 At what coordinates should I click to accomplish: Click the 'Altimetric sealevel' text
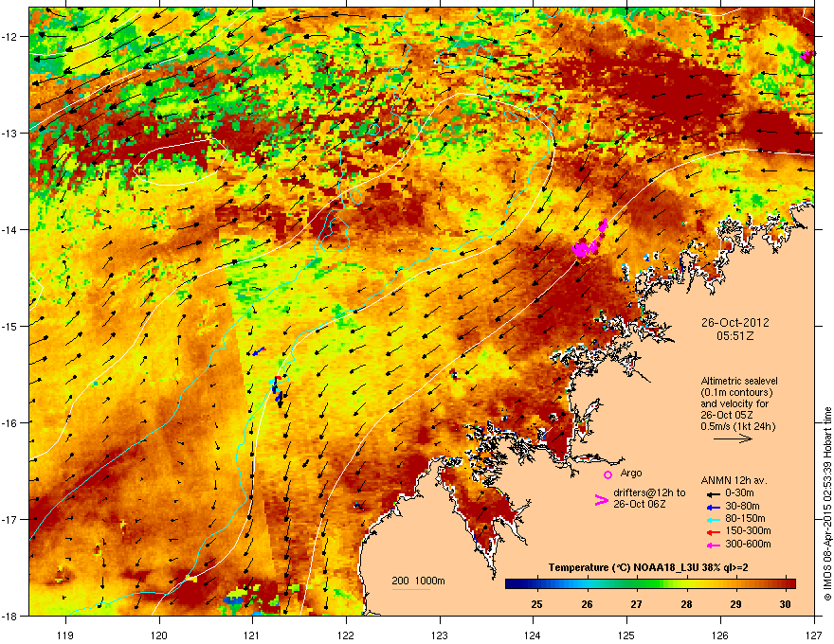pos(739,381)
